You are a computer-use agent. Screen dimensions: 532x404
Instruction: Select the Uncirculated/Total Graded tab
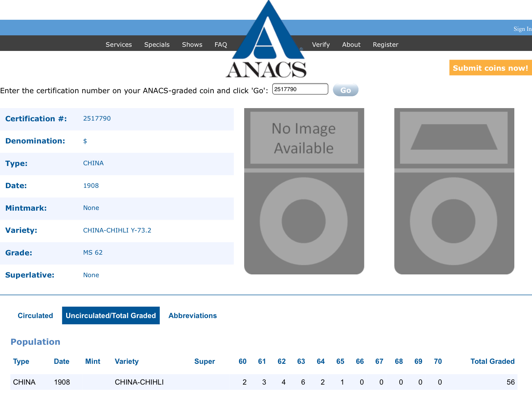pyautogui.click(x=111, y=316)
